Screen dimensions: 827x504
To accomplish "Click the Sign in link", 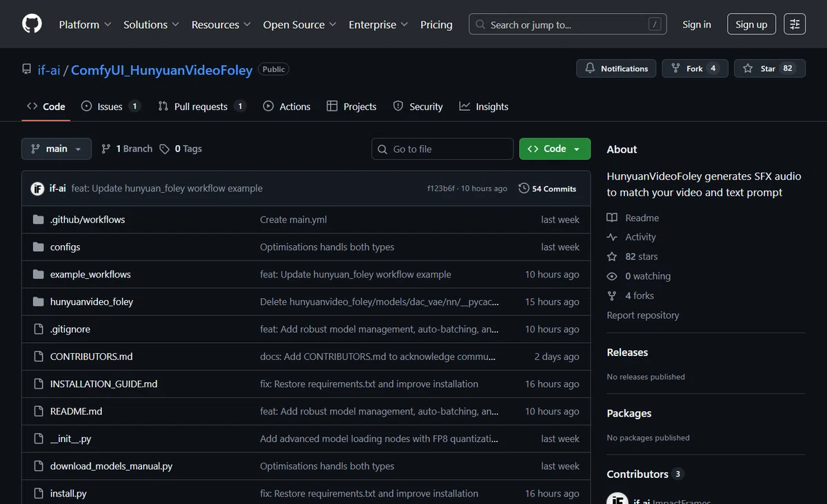I will coord(697,24).
